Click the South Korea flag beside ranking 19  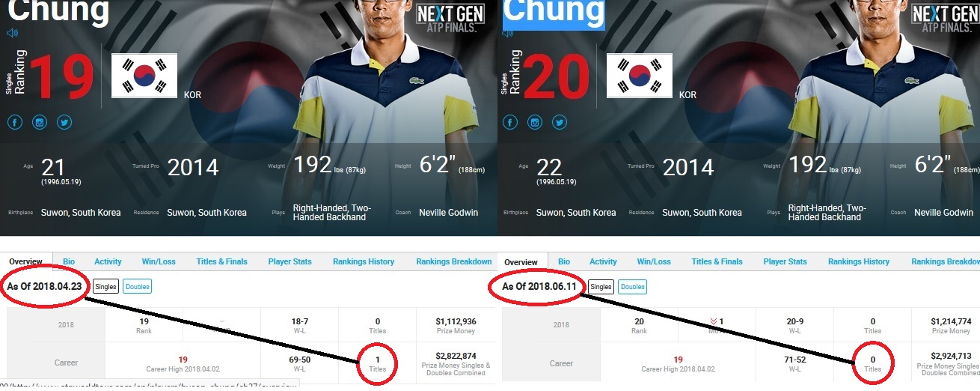144,75
